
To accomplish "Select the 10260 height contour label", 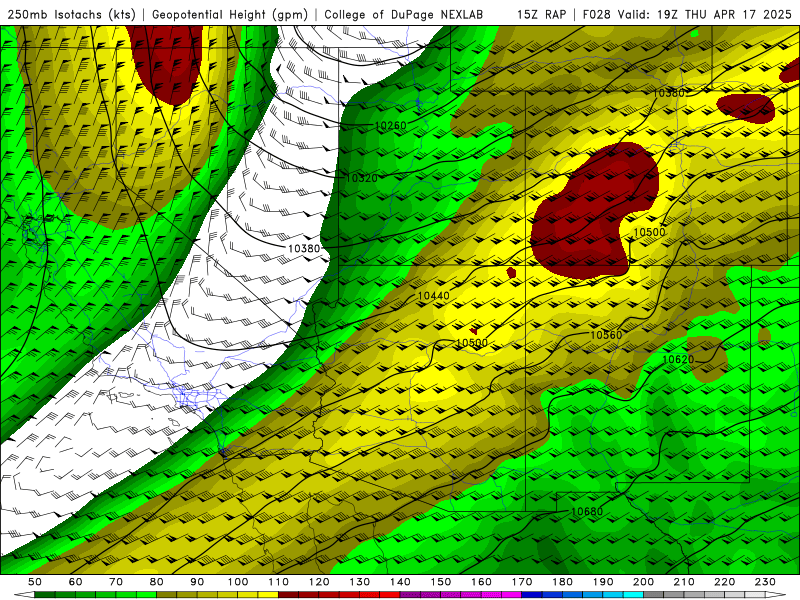I will (390, 126).
